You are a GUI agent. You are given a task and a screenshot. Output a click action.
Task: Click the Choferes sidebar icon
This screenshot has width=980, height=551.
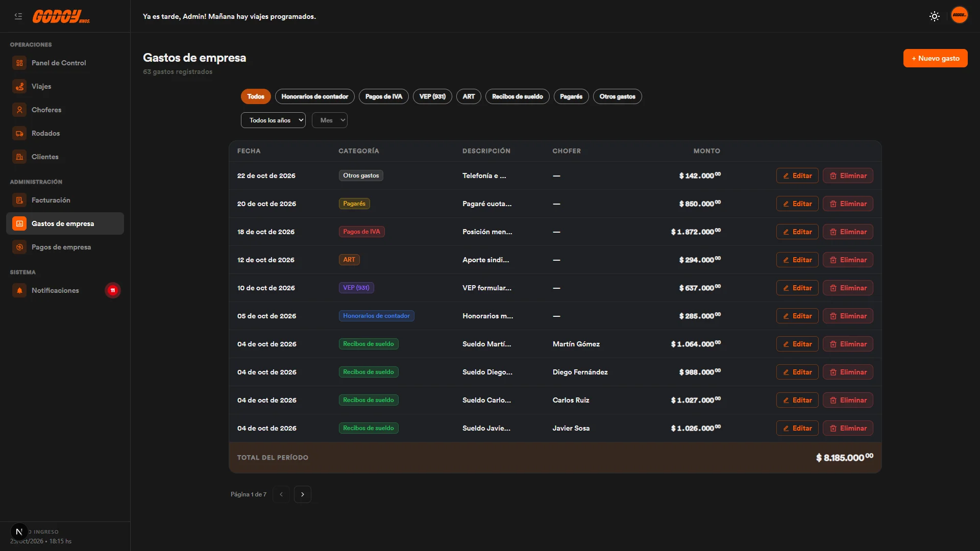pyautogui.click(x=19, y=110)
